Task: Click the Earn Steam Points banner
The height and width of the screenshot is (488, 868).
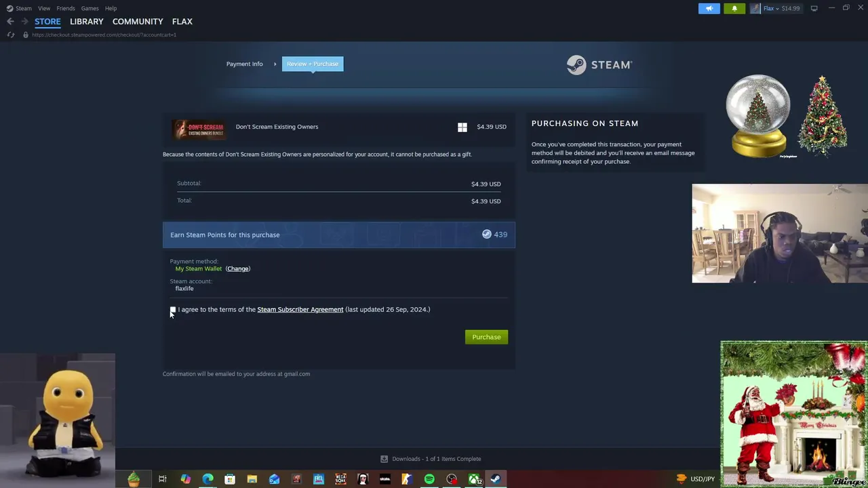Action: click(x=339, y=235)
